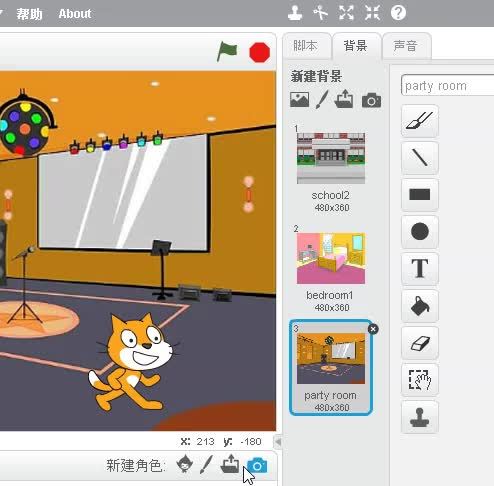Switch to the 声音 tab

tap(405, 46)
